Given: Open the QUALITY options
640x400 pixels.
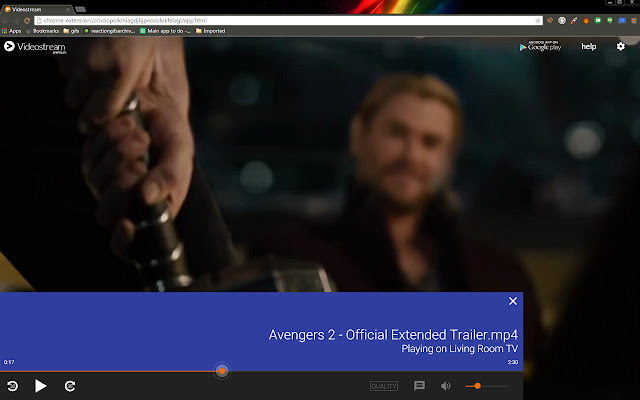Looking at the screenshot, I should [x=384, y=386].
